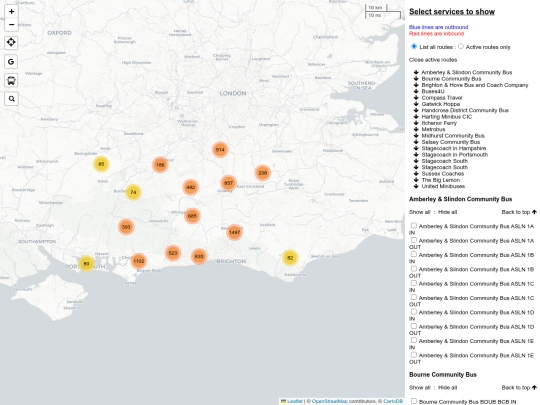Open marker cluster 523
This screenshot has height=405, width=540.
coord(173,253)
